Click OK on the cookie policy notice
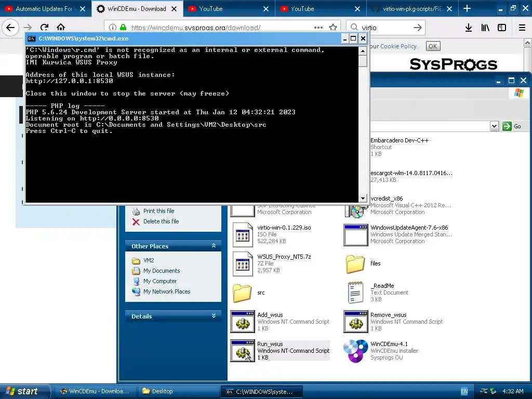Screen dimensions: 532x399 coord(433,46)
